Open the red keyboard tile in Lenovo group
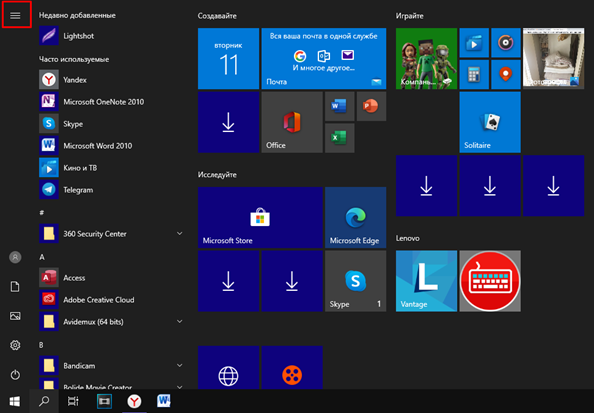 [x=490, y=281]
